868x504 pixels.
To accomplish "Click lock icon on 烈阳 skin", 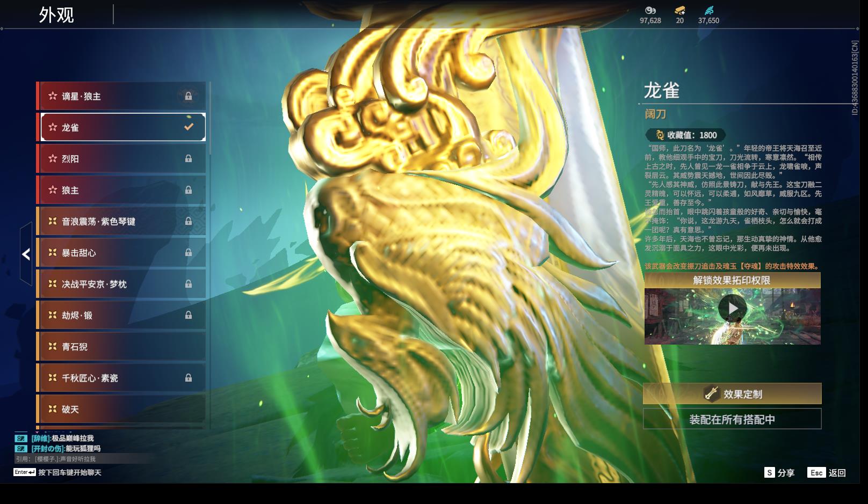I will point(189,159).
